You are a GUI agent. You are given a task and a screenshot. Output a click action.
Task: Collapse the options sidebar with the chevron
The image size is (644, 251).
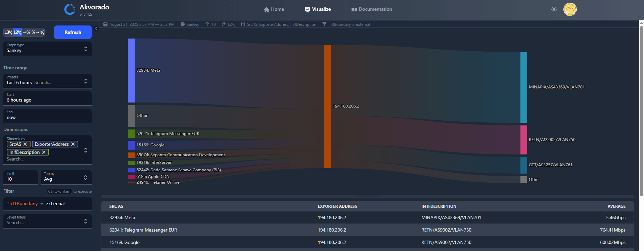coord(96,28)
